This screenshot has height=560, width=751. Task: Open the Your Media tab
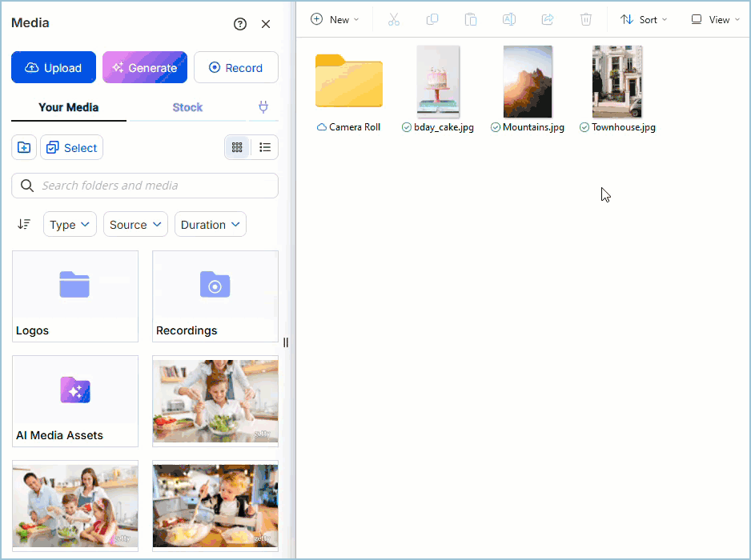pyautogui.click(x=69, y=107)
